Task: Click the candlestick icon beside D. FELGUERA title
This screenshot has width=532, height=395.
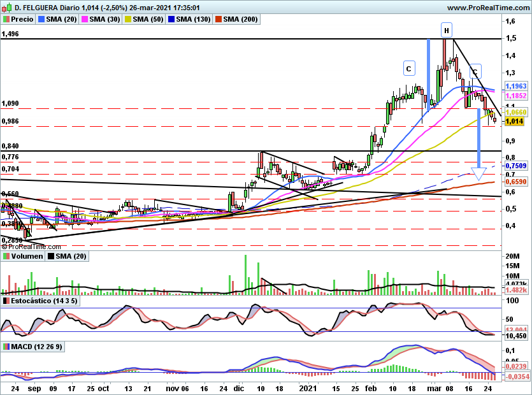Action: click(6, 8)
